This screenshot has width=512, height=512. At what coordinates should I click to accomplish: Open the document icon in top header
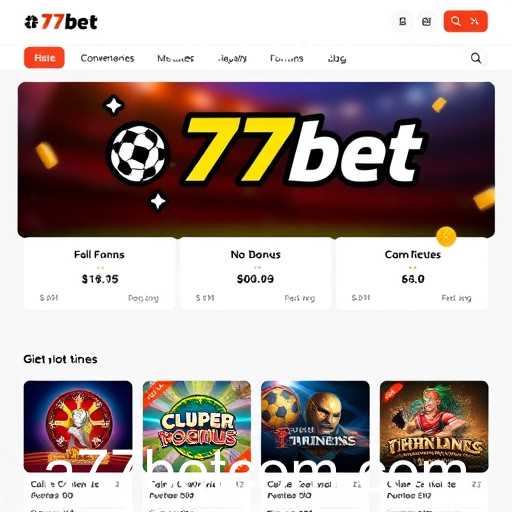click(x=403, y=22)
